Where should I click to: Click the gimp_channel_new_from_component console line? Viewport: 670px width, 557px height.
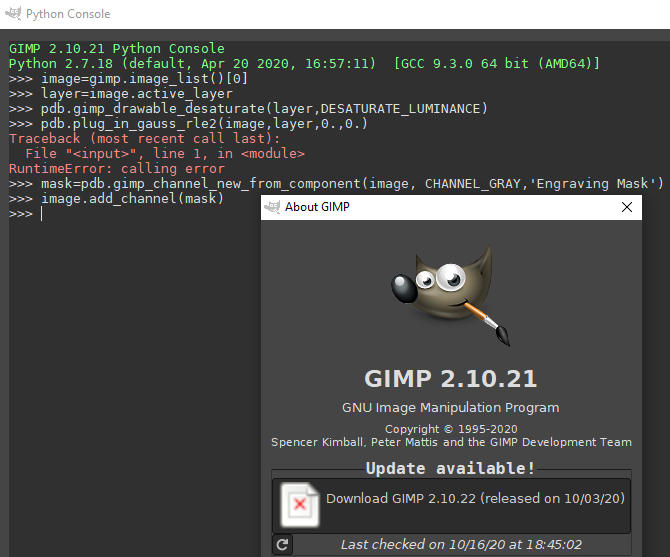[x=336, y=184]
